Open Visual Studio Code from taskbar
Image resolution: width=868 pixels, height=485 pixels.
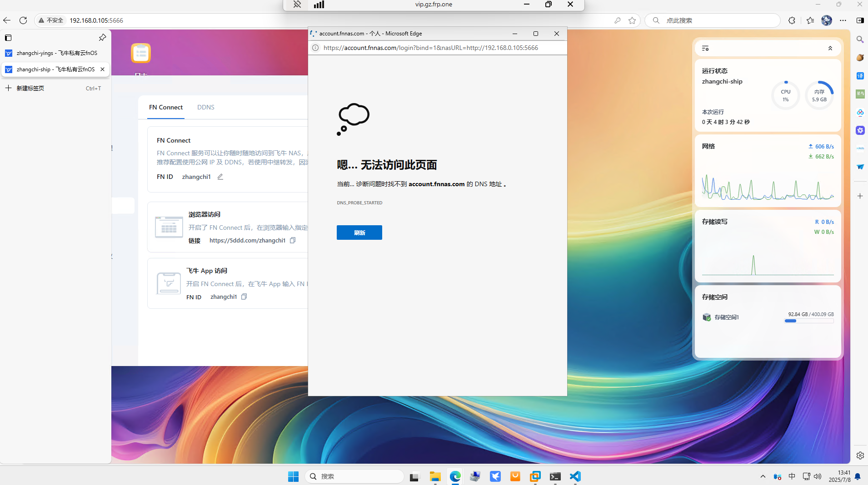point(575,476)
